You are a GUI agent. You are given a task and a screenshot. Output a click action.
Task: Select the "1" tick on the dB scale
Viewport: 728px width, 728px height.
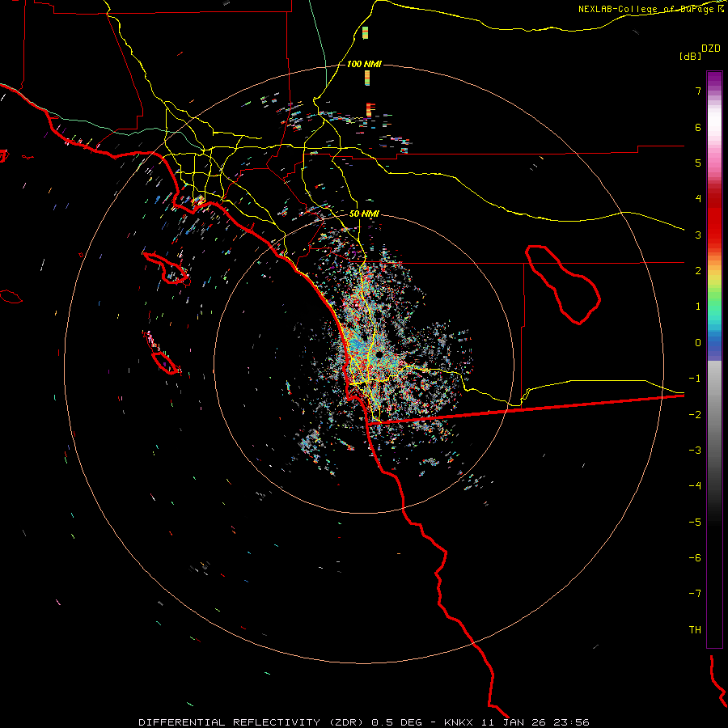pyautogui.click(x=698, y=307)
